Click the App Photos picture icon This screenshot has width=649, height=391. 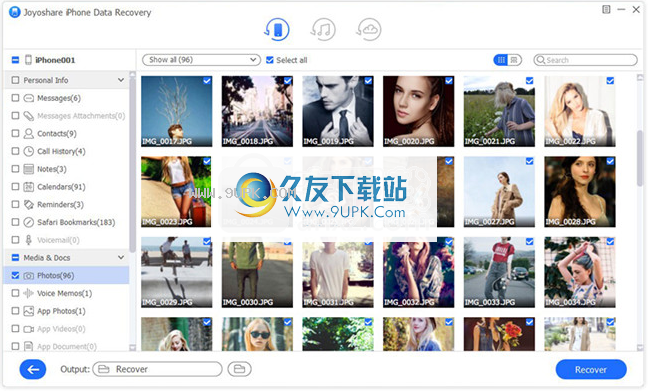(29, 311)
